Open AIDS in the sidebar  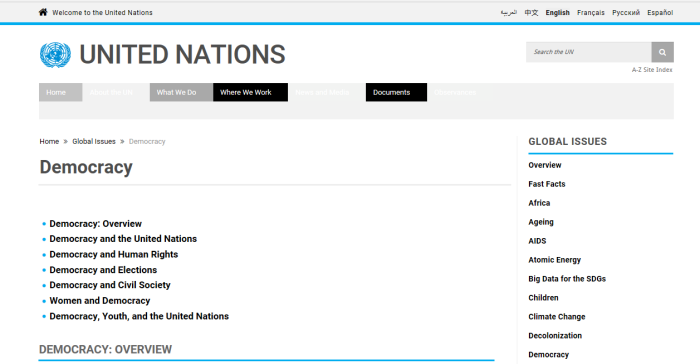point(537,241)
